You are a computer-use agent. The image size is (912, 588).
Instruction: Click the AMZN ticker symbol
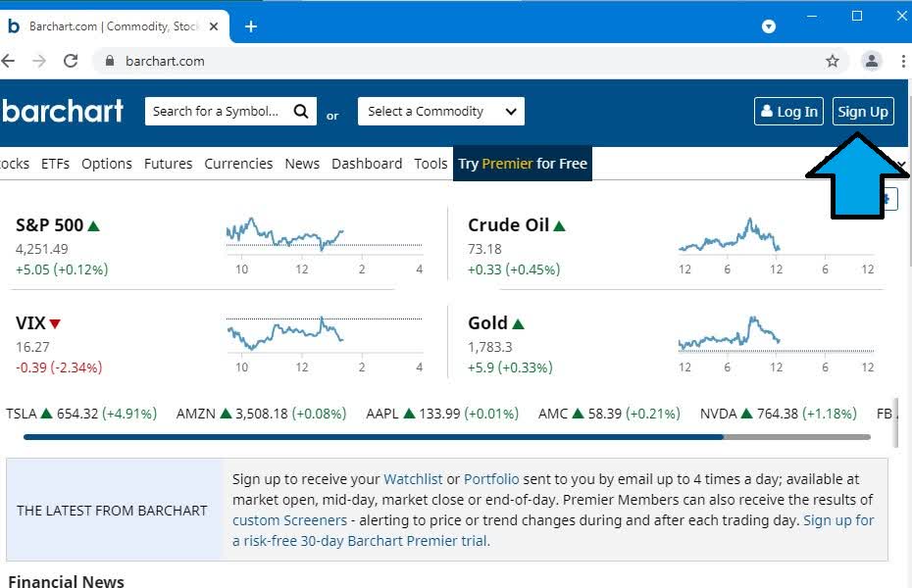pyautogui.click(x=196, y=414)
